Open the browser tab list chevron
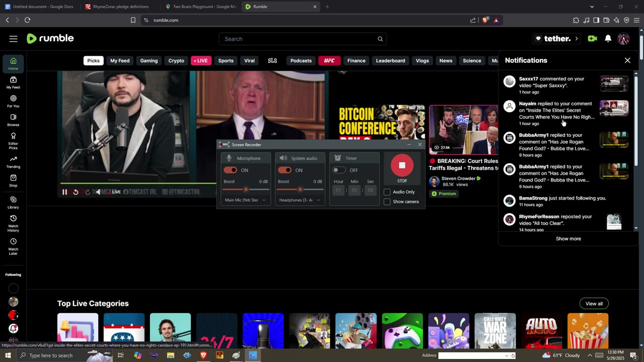 click(592, 7)
